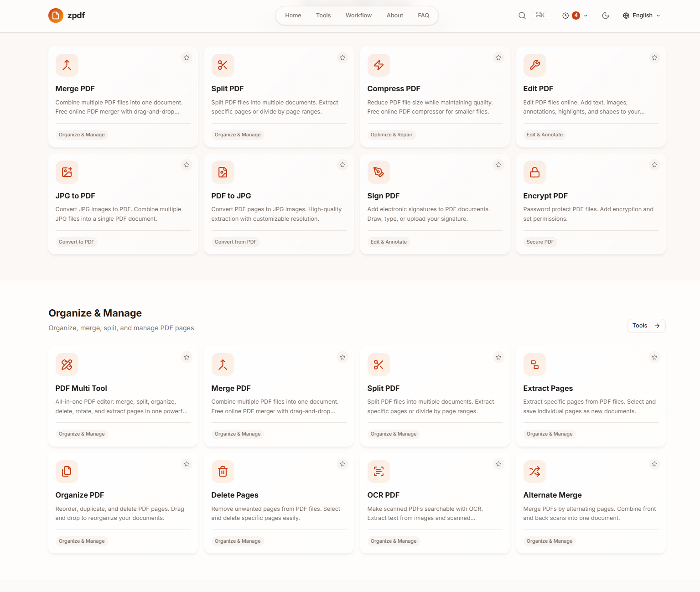The width and height of the screenshot is (700, 592).
Task: Click the 'zpdf' brand name text
Action: 76,16
